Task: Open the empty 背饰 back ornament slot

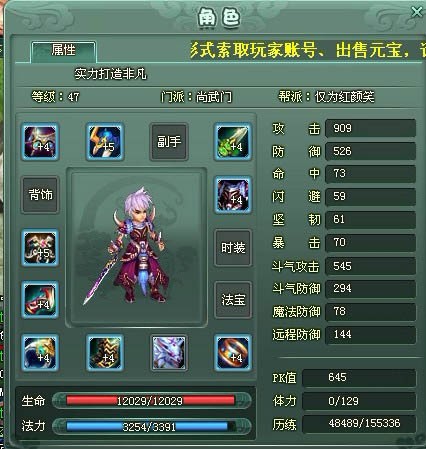Action: click(x=40, y=195)
